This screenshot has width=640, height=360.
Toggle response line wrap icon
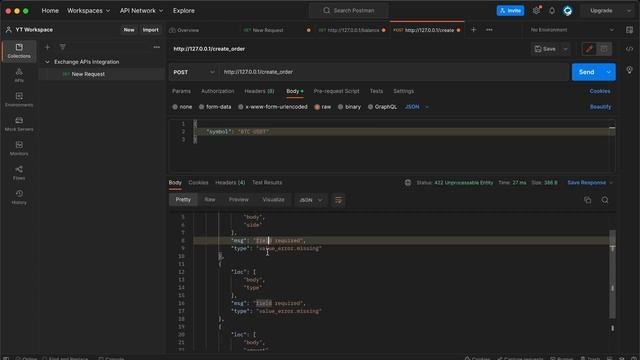tap(338, 200)
